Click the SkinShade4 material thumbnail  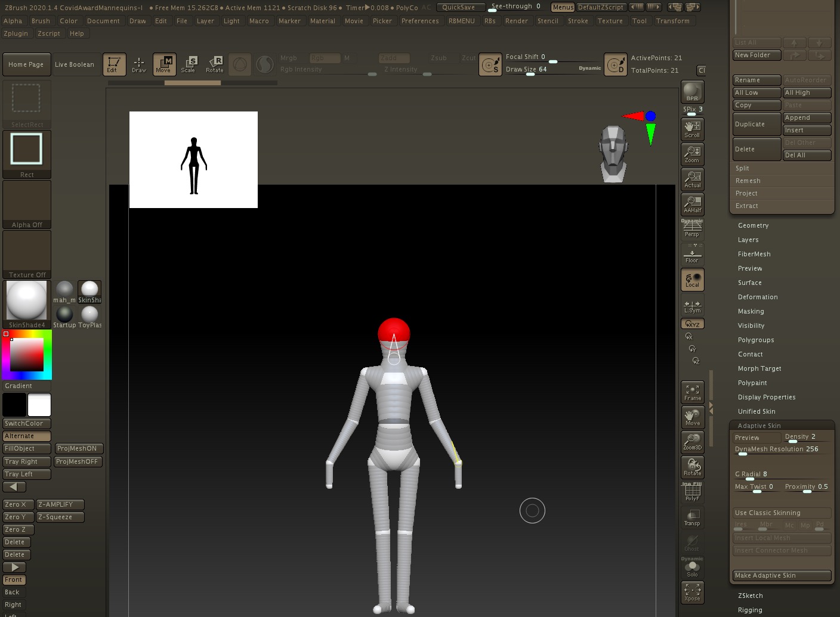click(x=26, y=301)
